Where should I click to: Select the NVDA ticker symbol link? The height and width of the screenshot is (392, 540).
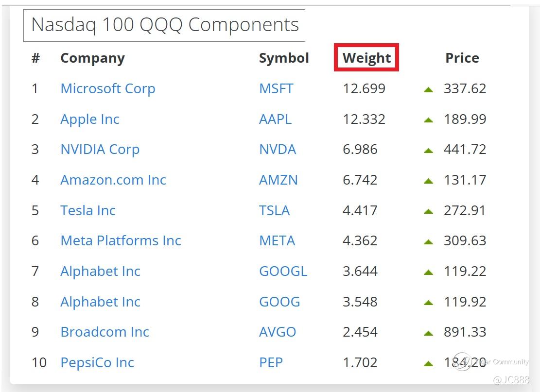point(277,149)
